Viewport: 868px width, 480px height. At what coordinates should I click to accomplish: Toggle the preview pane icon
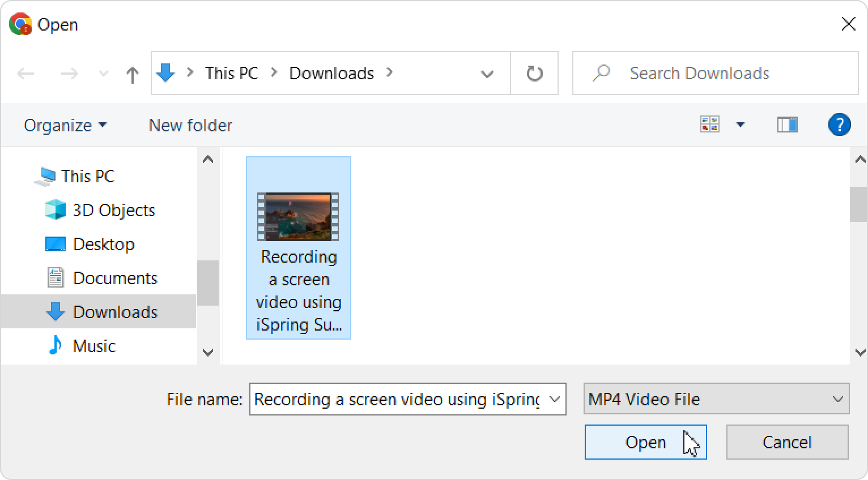click(x=787, y=125)
